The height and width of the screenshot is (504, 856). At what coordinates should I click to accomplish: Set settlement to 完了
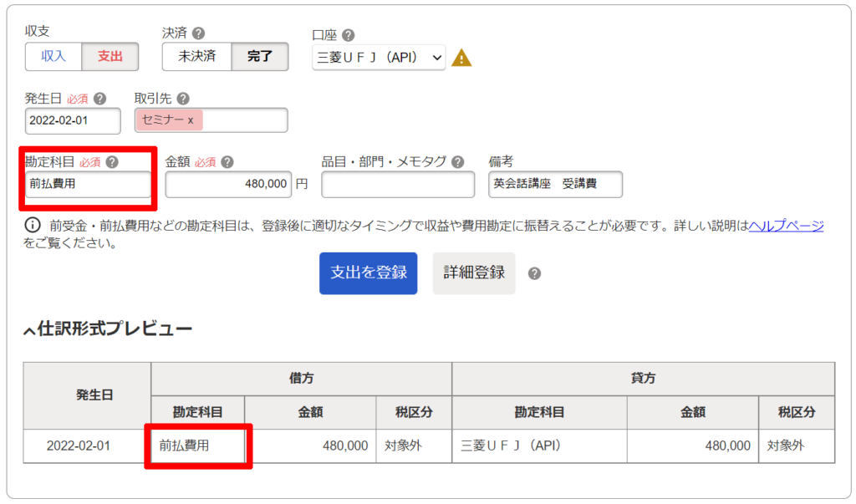pyautogui.click(x=260, y=56)
